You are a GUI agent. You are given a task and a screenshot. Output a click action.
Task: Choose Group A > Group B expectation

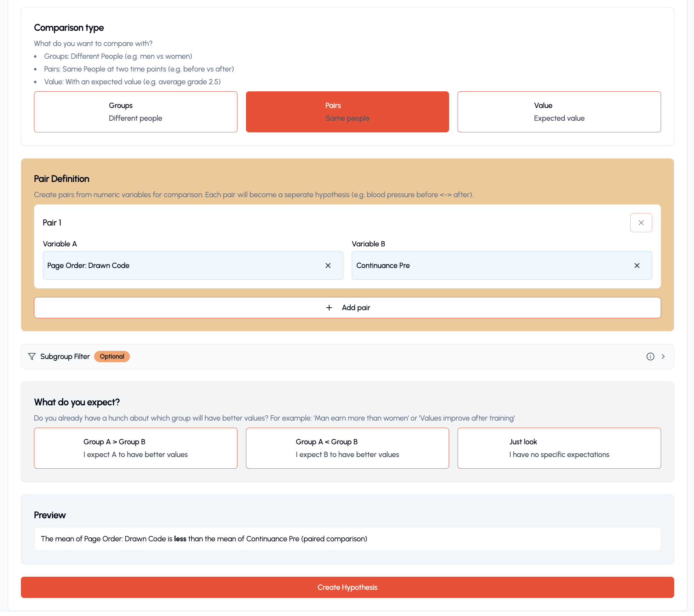point(136,448)
